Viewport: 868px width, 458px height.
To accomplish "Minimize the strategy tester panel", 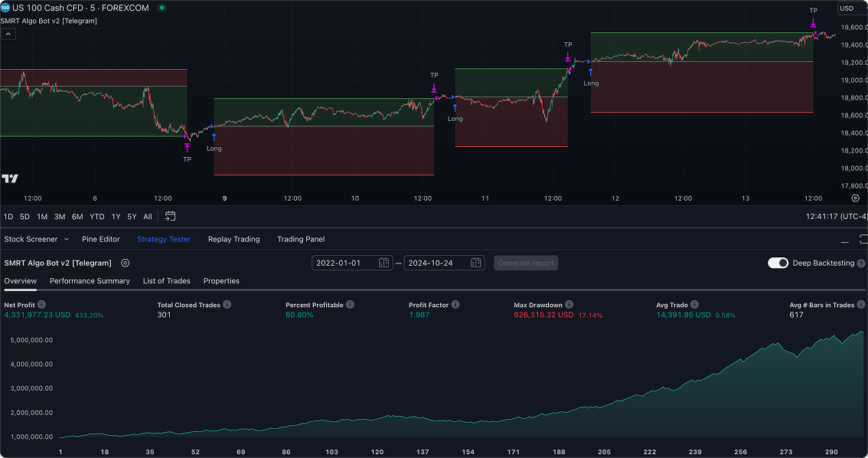I will [845, 240].
